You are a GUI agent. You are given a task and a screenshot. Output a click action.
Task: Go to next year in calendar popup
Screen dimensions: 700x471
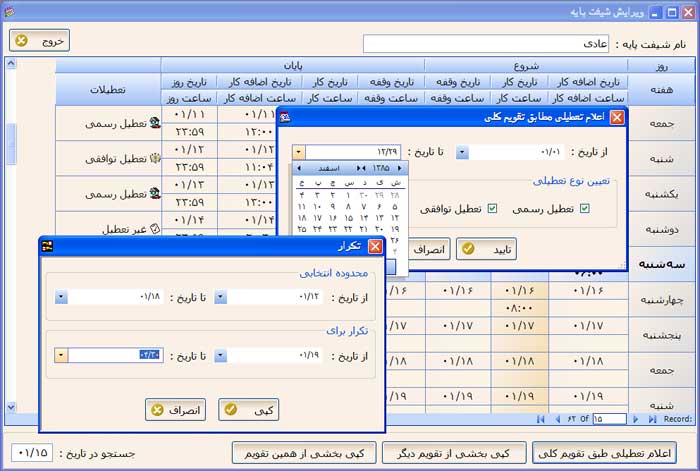[x=401, y=168]
